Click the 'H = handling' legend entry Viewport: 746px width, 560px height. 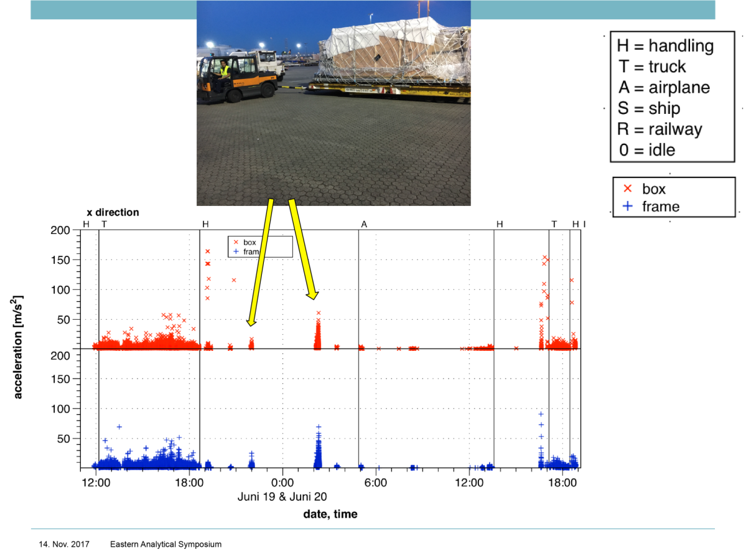pyautogui.click(x=665, y=46)
